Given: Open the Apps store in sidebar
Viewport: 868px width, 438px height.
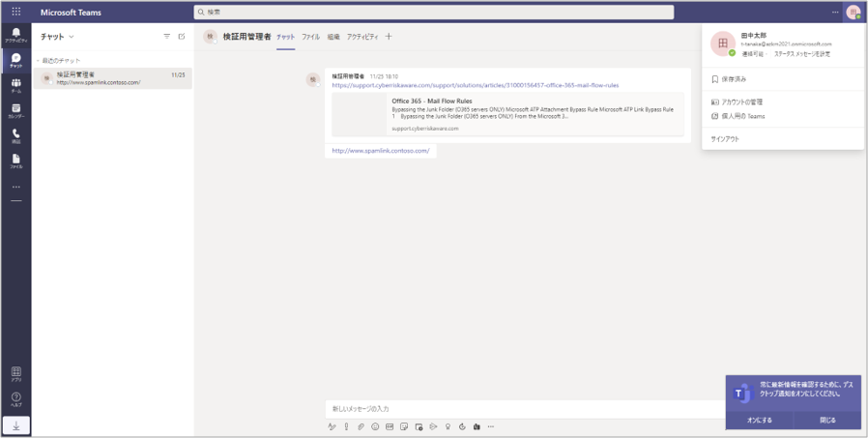Looking at the screenshot, I should click(x=16, y=374).
